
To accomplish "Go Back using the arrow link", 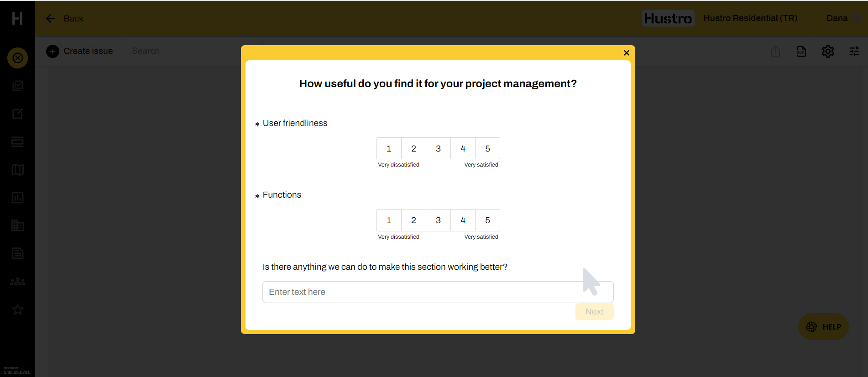I will coord(64,18).
